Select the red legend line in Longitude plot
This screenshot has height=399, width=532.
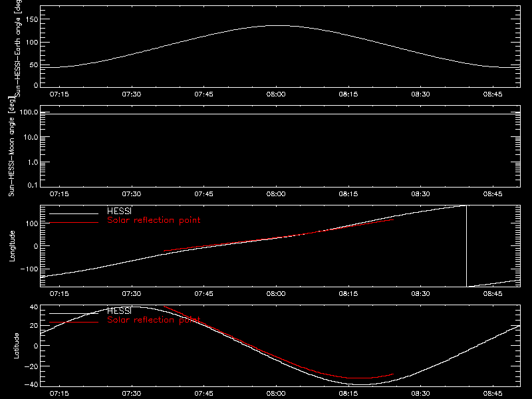[74, 222]
